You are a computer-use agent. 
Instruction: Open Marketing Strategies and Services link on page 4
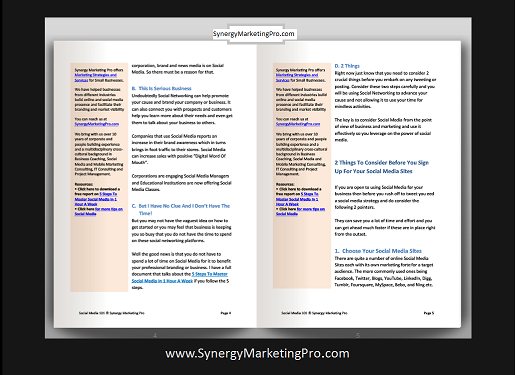[x=96, y=77]
